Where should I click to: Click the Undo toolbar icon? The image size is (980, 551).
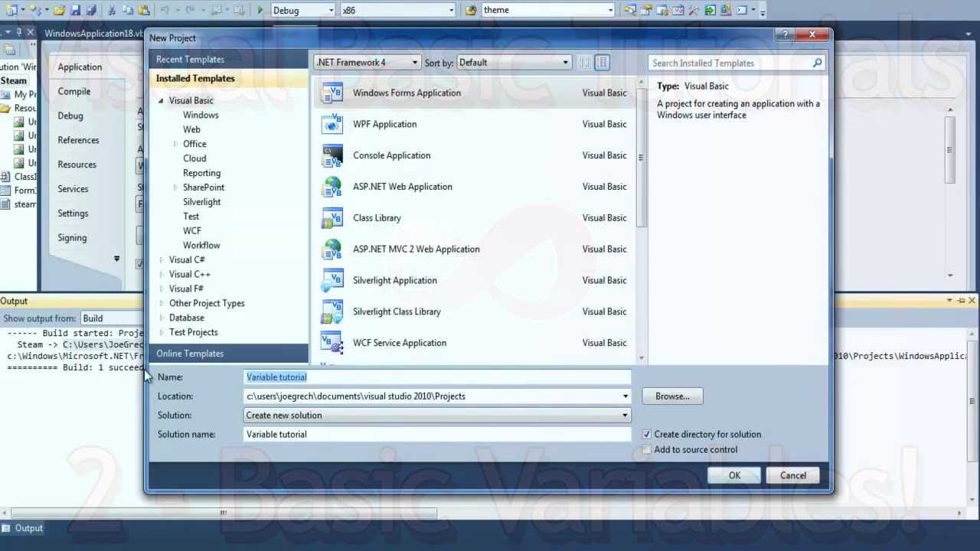[x=165, y=10]
